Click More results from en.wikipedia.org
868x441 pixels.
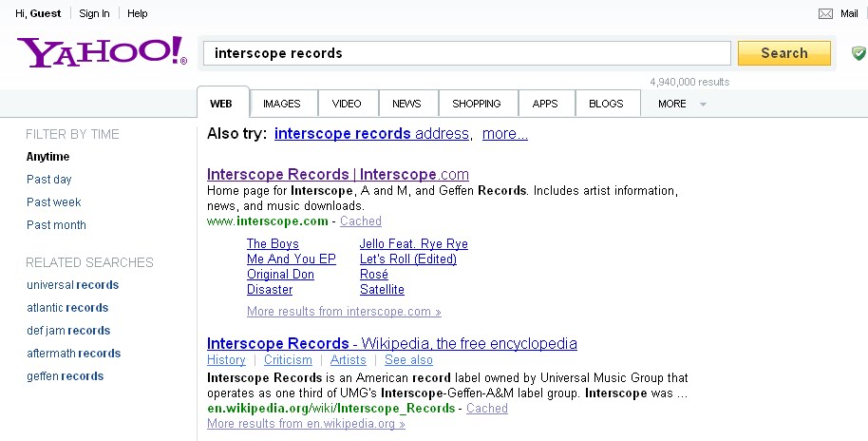pyautogui.click(x=306, y=424)
